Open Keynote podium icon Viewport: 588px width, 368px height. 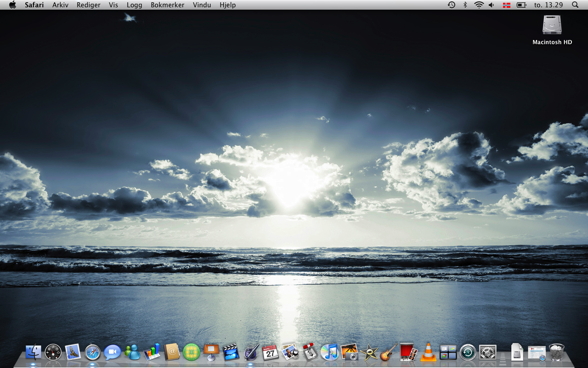(x=211, y=352)
